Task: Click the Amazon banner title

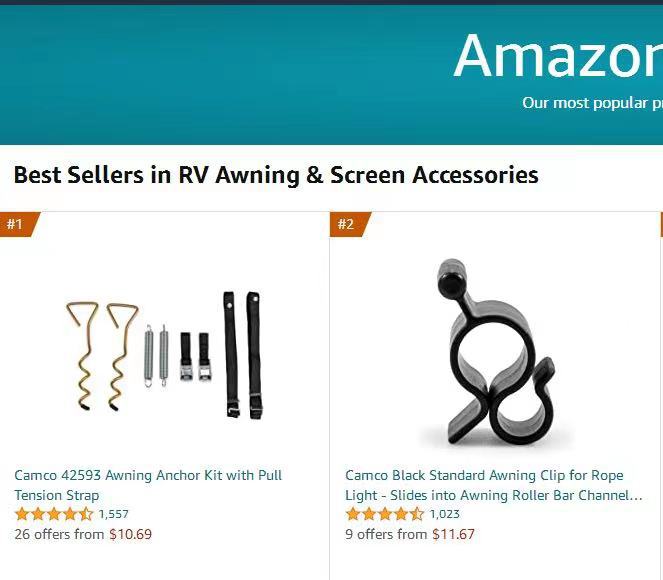Action: tap(558, 55)
